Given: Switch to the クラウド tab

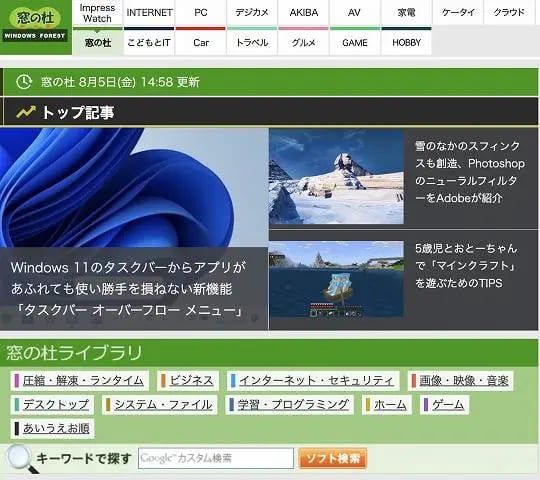Looking at the screenshot, I should [x=509, y=13].
